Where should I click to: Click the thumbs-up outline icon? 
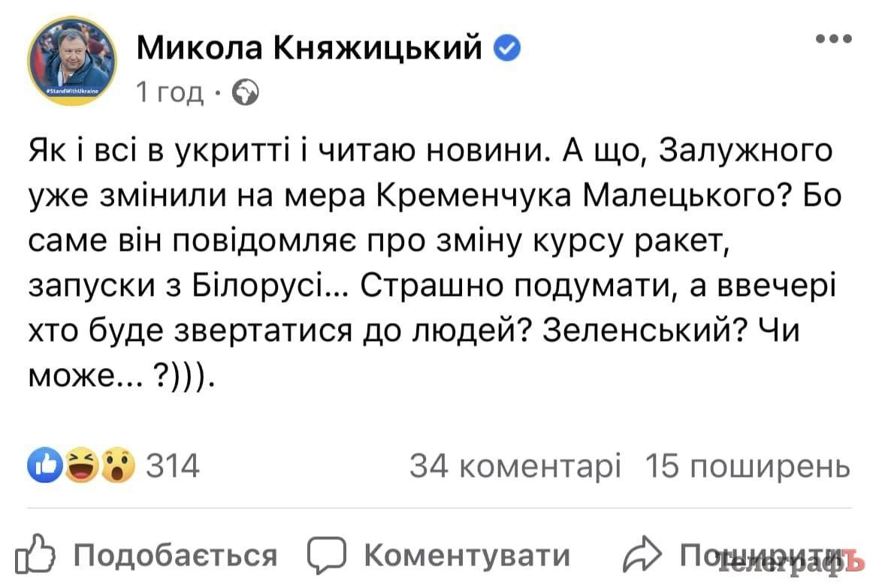(42, 556)
